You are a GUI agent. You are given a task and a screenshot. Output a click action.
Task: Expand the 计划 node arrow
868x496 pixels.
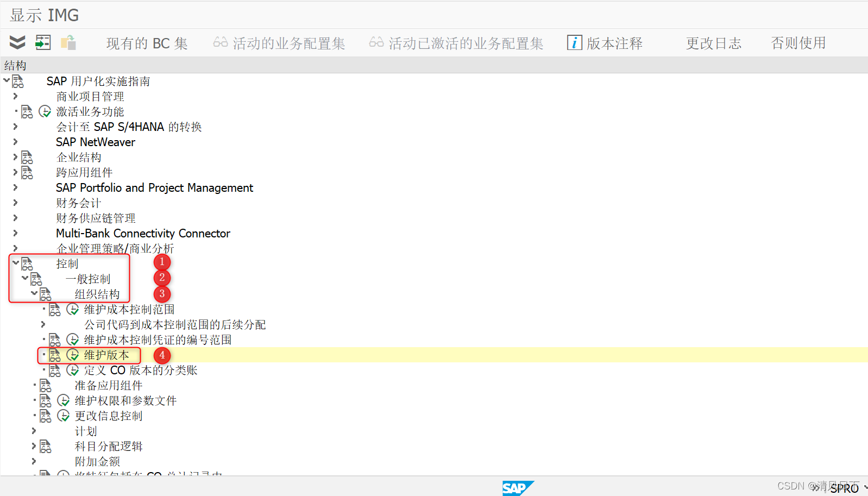(34, 431)
